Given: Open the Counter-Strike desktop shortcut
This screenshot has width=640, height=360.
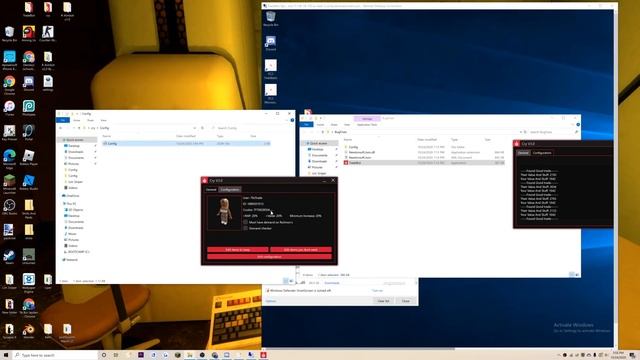Looking at the screenshot, I should coord(48,33).
